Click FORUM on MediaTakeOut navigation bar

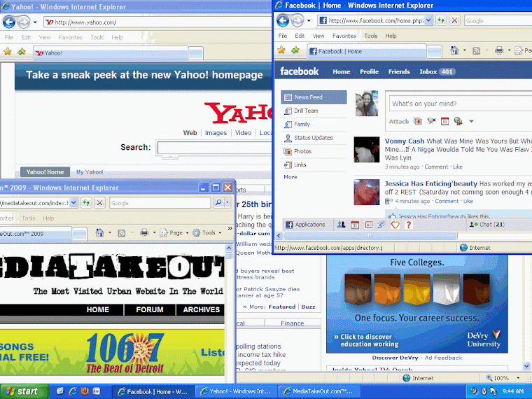point(150,309)
